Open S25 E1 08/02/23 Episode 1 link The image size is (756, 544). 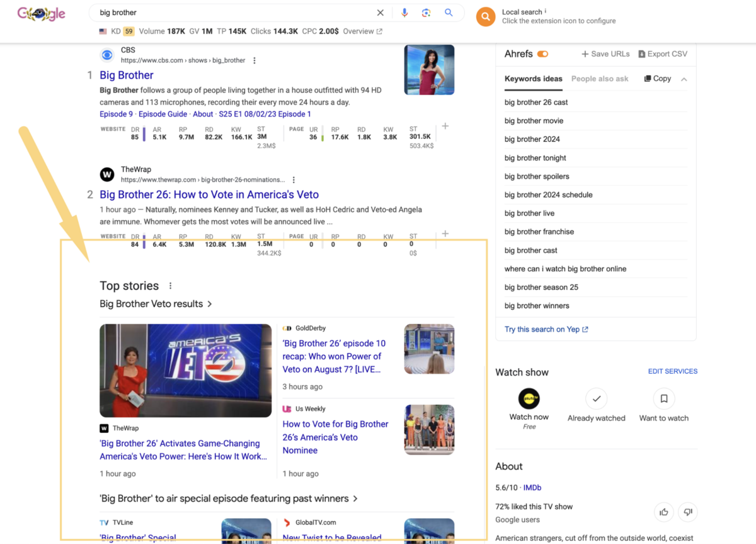(265, 114)
